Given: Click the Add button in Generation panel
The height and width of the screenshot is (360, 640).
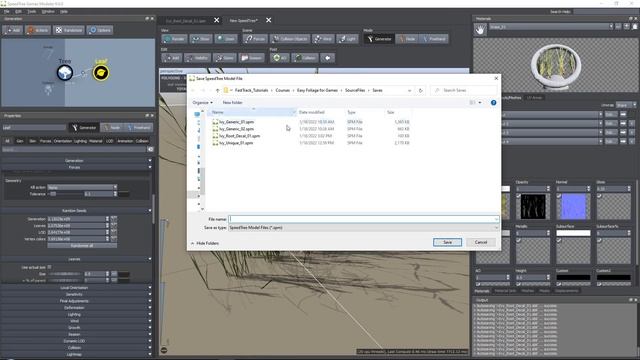Looking at the screenshot, I should [12, 30].
